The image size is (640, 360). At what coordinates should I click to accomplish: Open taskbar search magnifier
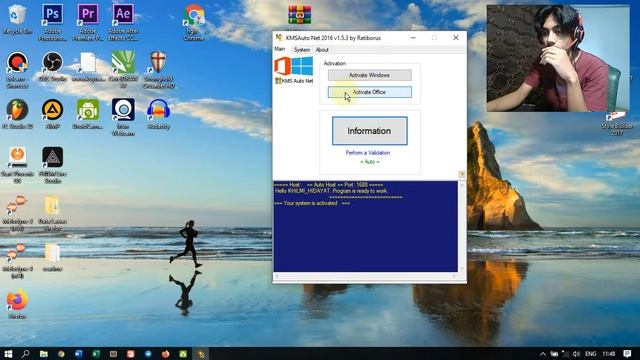tap(25, 353)
